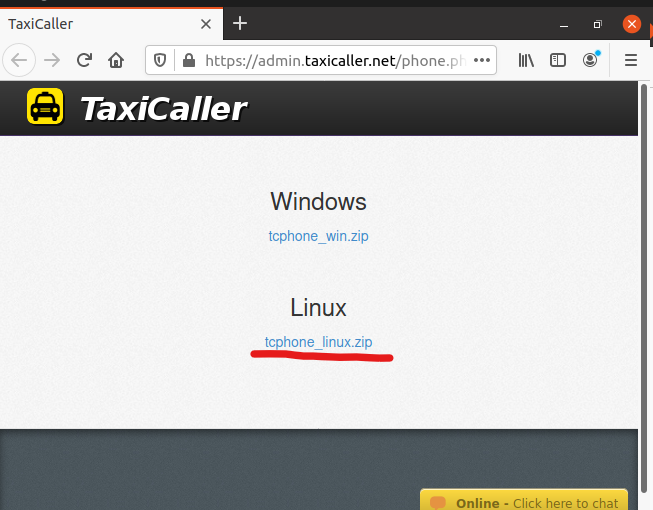The image size is (653, 510).
Task: Open tracking protection shield info
Action: (160, 60)
